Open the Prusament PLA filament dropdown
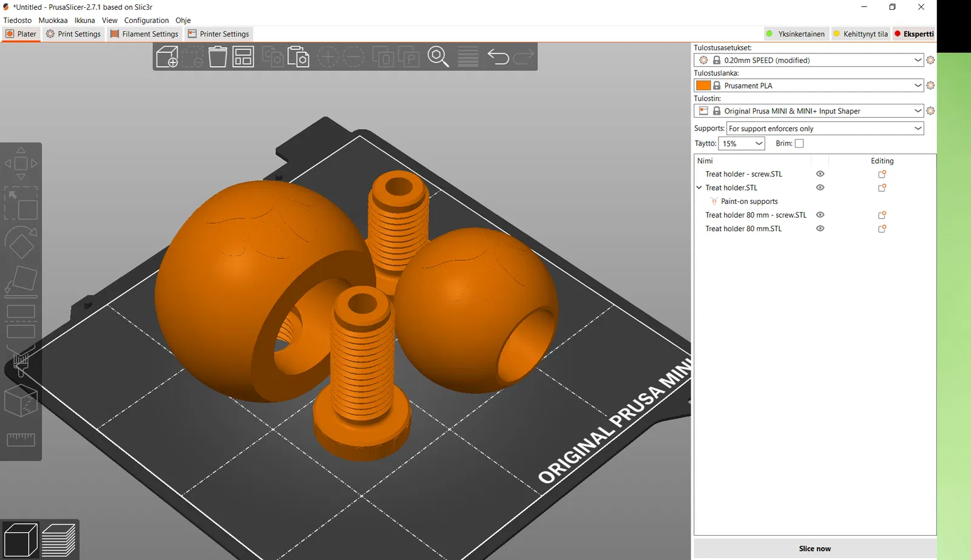Image resolution: width=971 pixels, height=560 pixels. (808, 86)
